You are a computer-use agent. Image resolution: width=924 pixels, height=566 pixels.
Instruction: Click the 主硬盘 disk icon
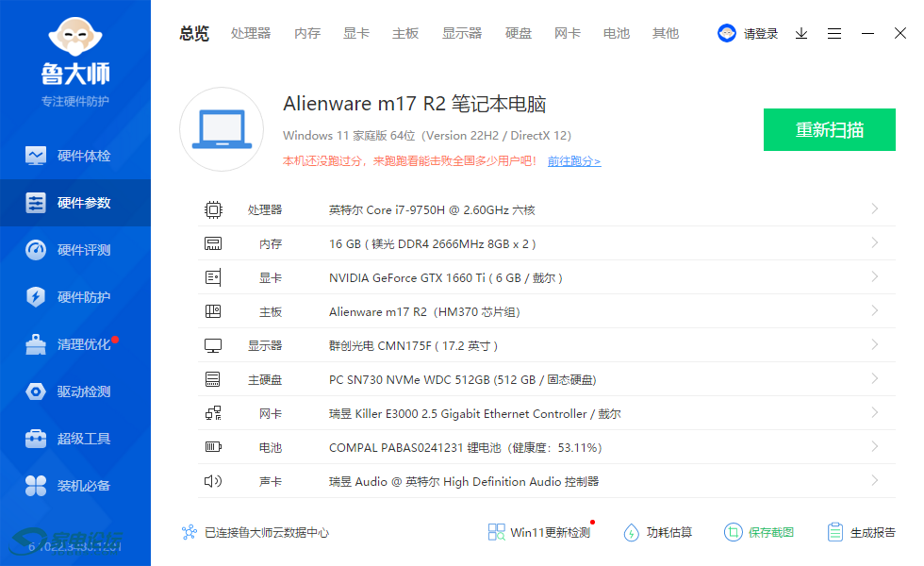pyautogui.click(x=213, y=379)
